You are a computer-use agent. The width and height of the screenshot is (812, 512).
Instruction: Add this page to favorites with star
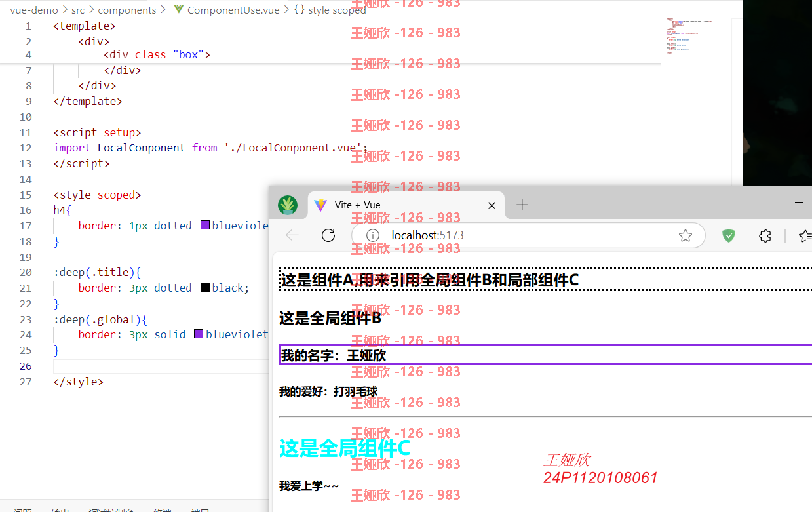[686, 235]
